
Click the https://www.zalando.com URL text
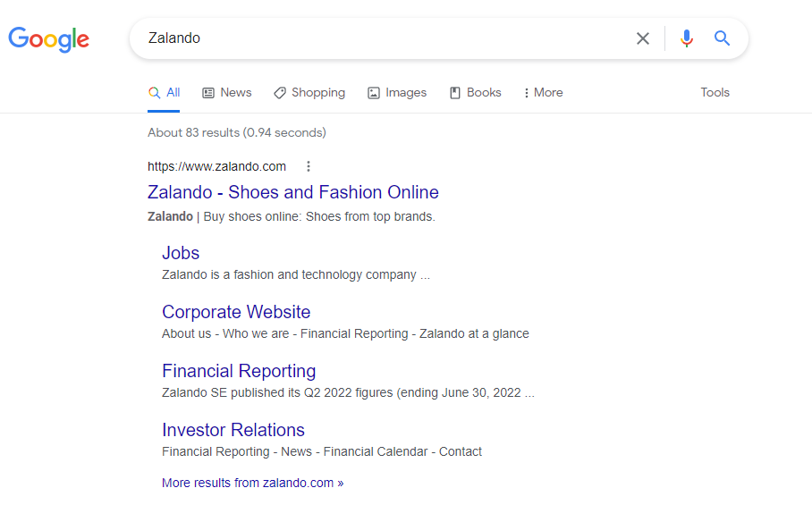click(x=216, y=166)
